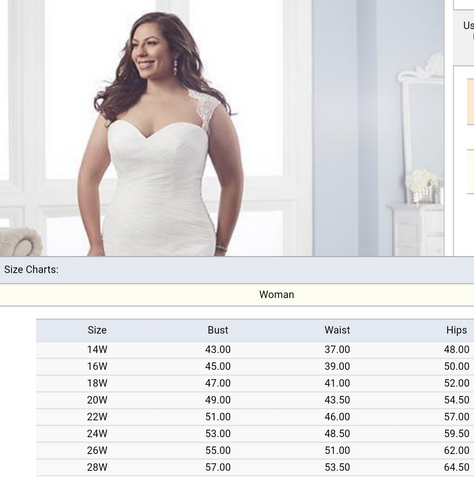Select the 14W size row label
Screen dimensions: 474x480
[x=97, y=350]
